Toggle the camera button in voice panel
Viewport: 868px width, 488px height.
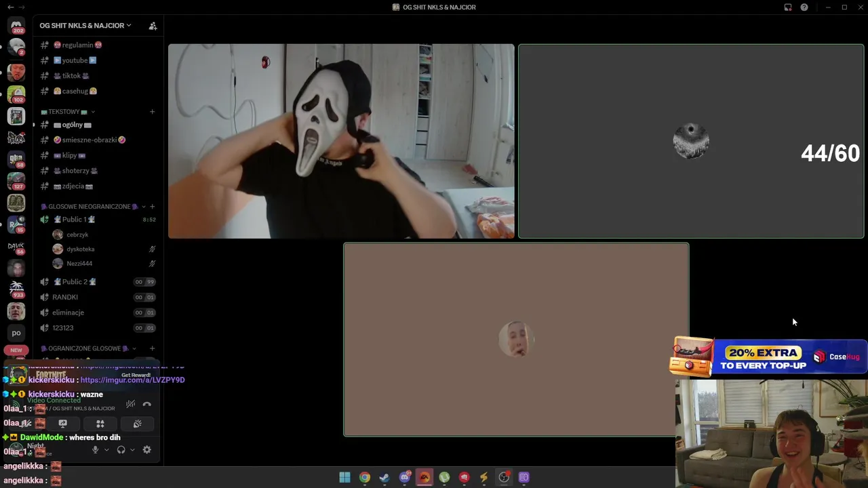coord(27,424)
